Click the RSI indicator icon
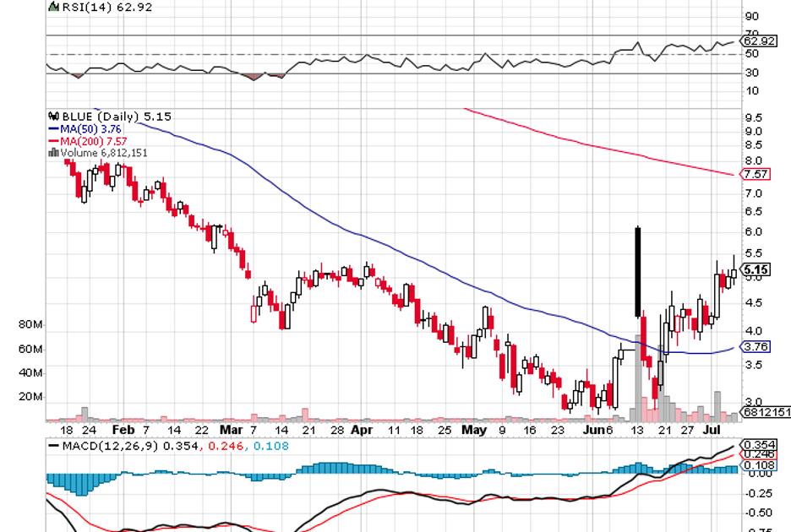Screen dimensions: 791x532 [x=53, y=6]
